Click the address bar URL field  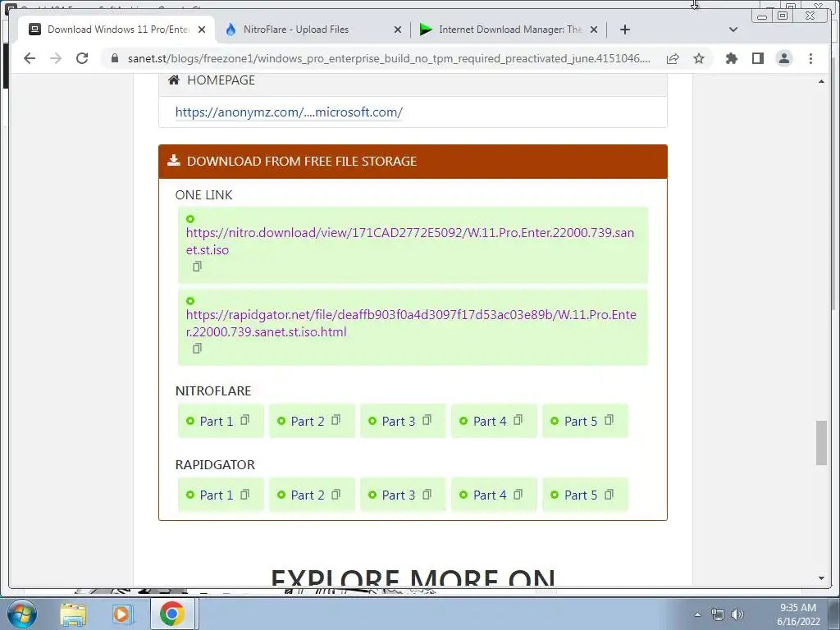coord(389,58)
